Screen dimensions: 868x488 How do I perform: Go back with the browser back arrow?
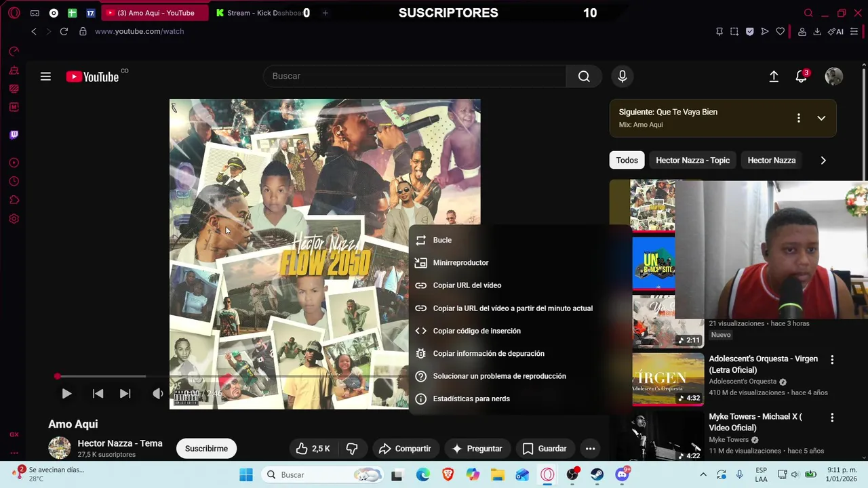(x=34, y=31)
